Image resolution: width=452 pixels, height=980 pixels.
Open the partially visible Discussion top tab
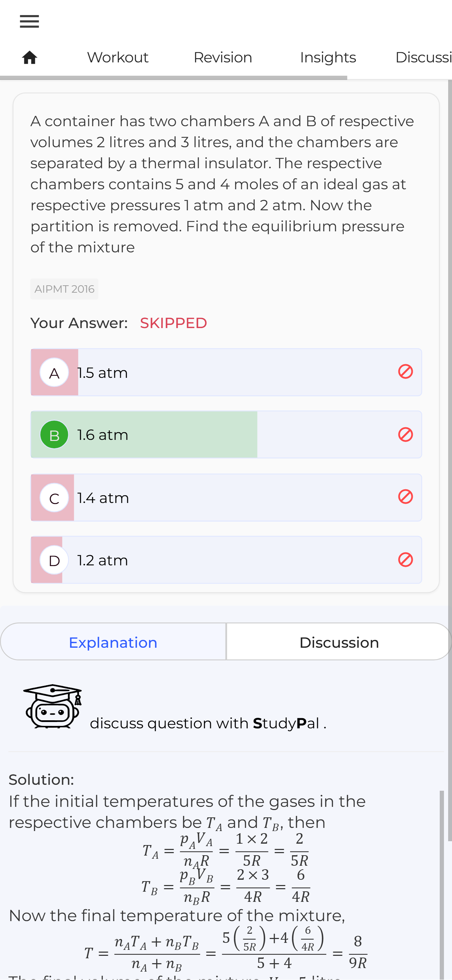(424, 57)
